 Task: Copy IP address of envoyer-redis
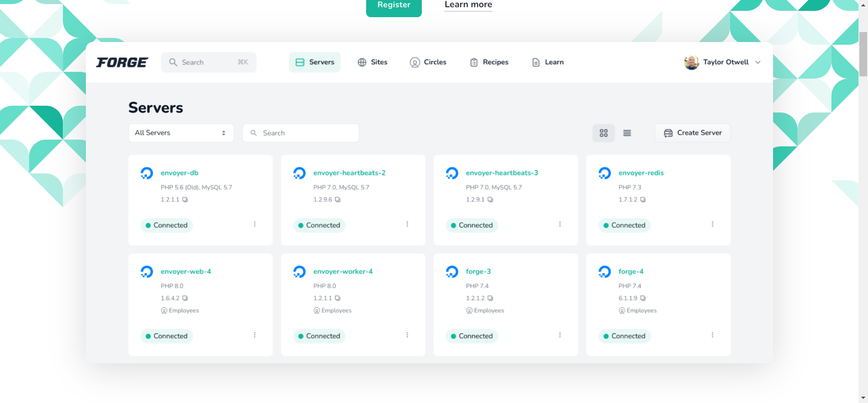[643, 200]
